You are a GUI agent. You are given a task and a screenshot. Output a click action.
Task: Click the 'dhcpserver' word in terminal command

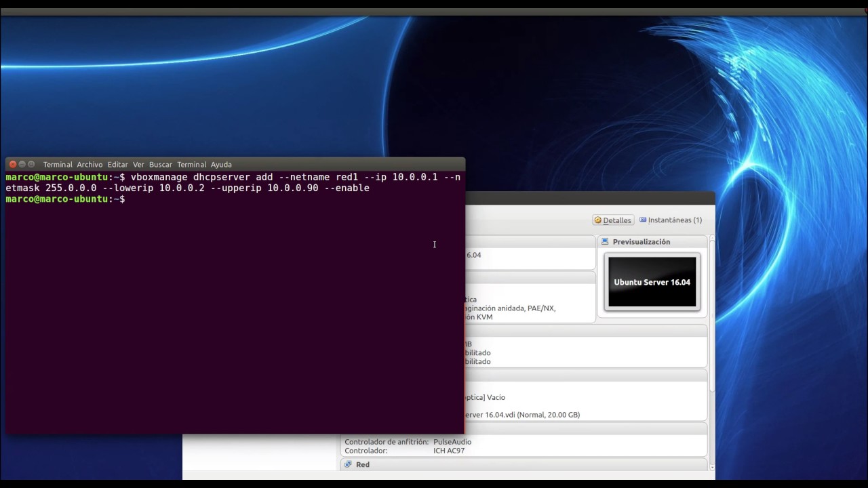[222, 178]
